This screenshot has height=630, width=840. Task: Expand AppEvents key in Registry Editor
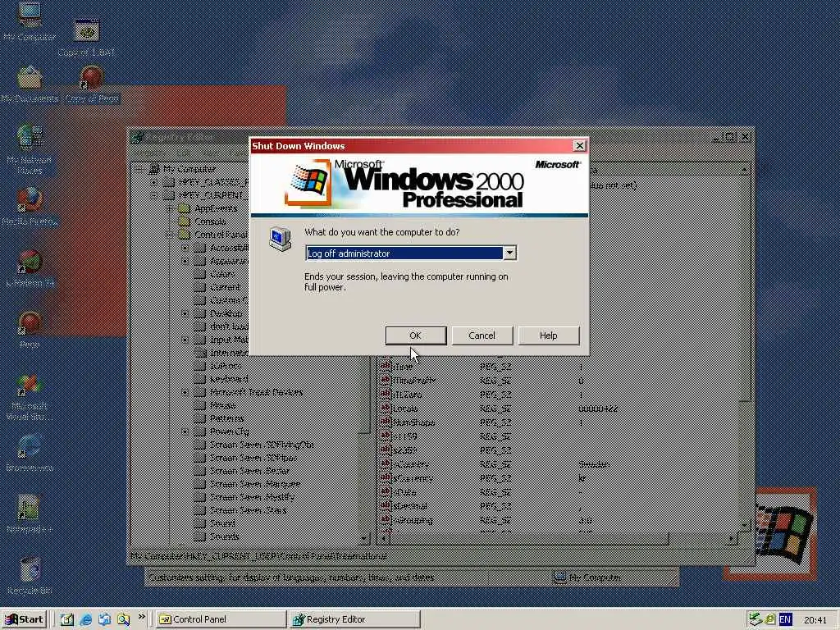click(169, 208)
